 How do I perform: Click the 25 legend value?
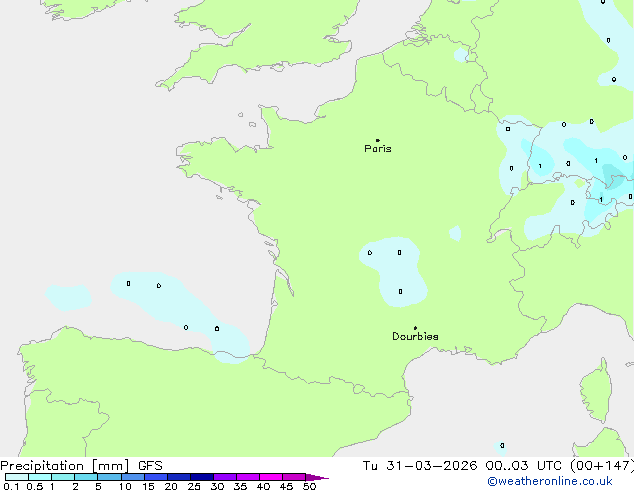coord(194,486)
